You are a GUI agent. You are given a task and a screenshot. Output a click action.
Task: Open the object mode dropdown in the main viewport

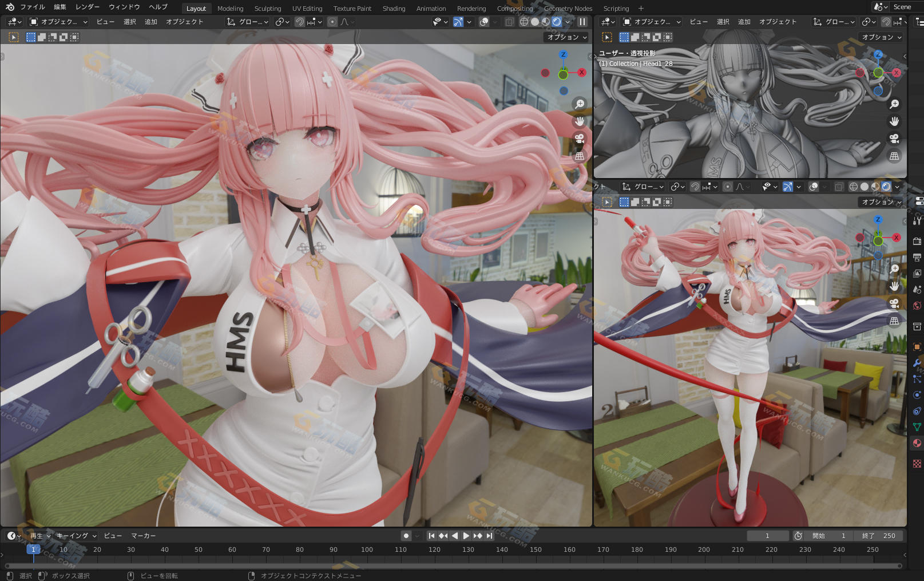click(58, 22)
